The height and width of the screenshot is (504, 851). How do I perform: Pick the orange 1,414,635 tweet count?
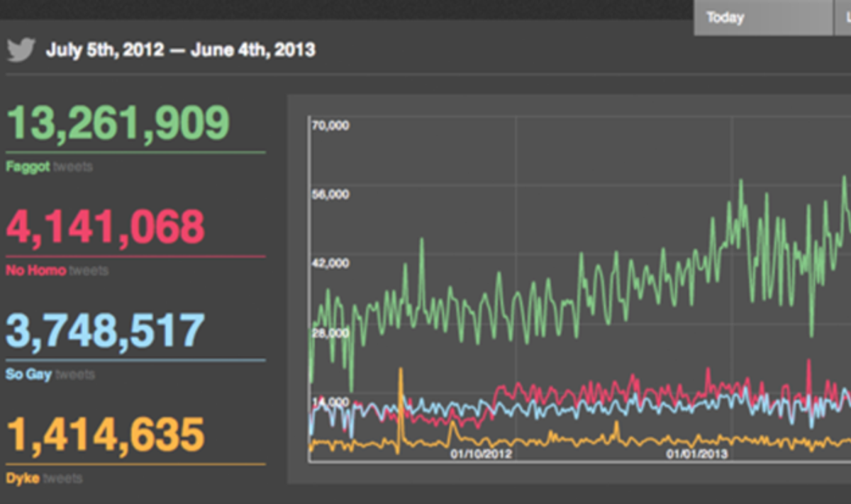[x=105, y=434]
